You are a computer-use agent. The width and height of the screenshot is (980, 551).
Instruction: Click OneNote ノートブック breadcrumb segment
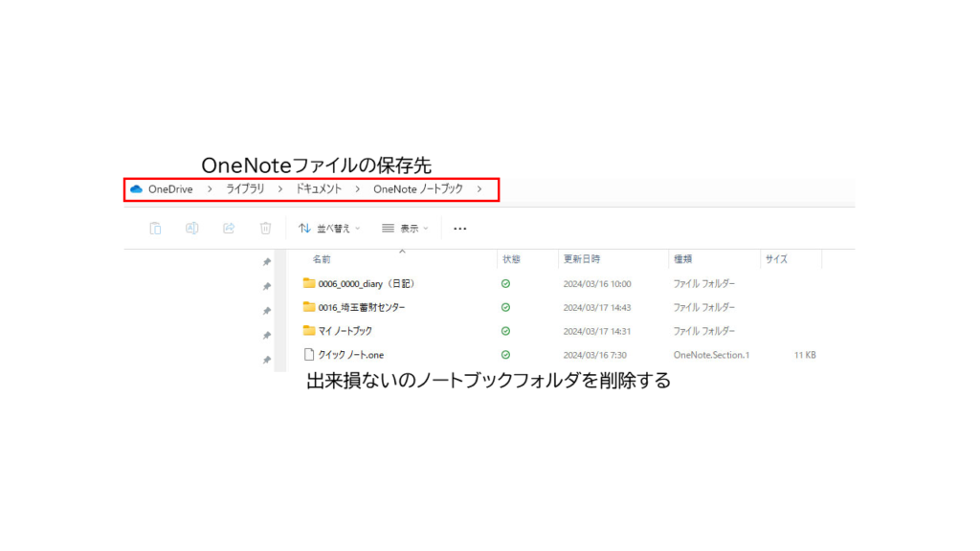(418, 188)
